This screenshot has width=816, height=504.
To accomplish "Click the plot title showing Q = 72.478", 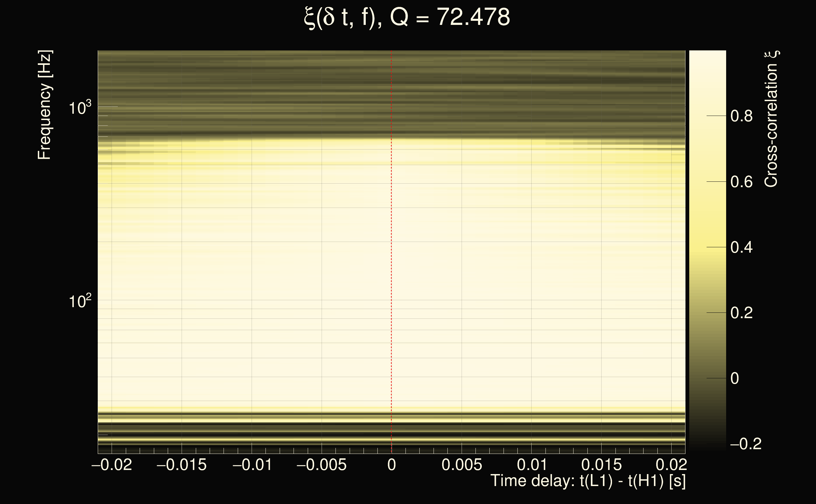I will click(x=407, y=17).
